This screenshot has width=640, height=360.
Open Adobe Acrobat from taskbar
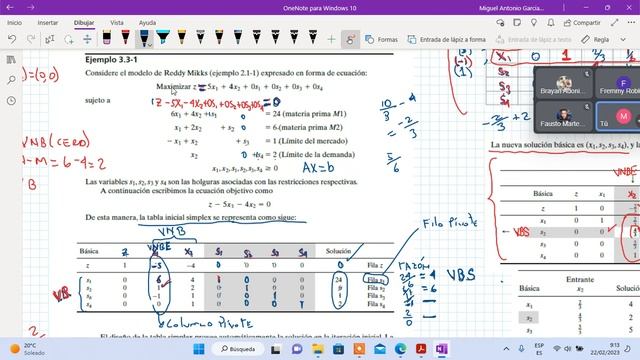click(x=421, y=349)
